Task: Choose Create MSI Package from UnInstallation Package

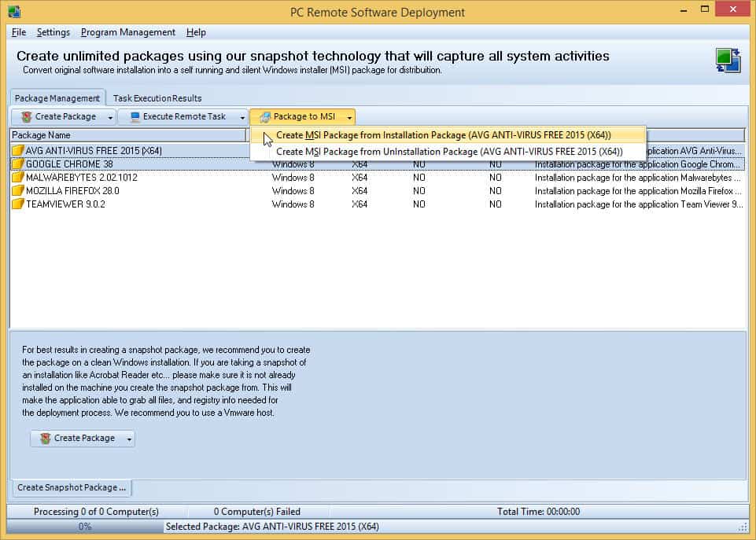Action: tap(449, 152)
